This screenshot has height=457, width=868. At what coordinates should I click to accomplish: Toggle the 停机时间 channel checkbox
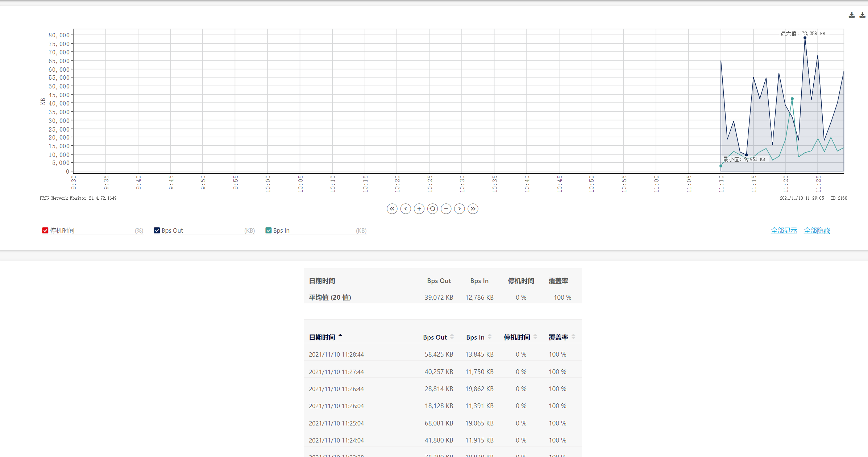coord(45,230)
